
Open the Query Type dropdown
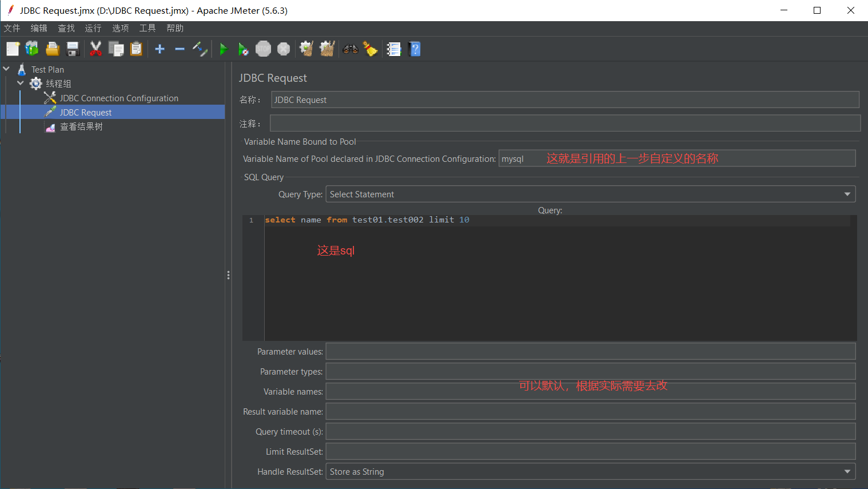(591, 194)
